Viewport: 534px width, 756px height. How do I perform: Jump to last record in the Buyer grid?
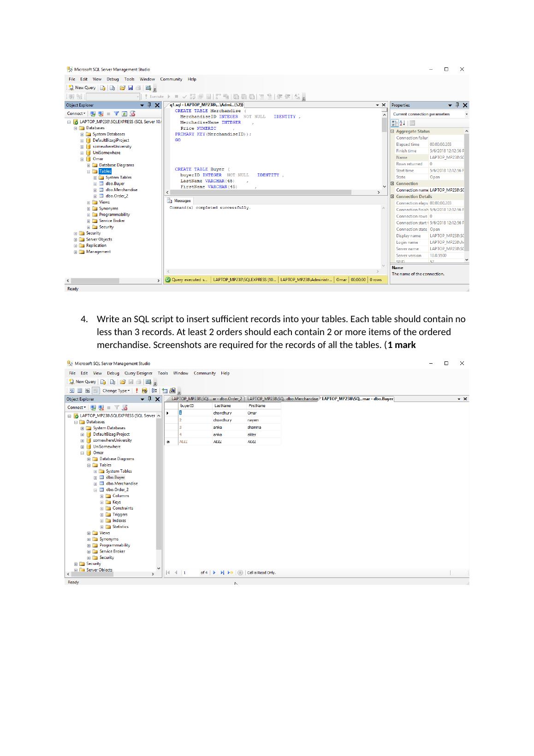click(x=222, y=573)
